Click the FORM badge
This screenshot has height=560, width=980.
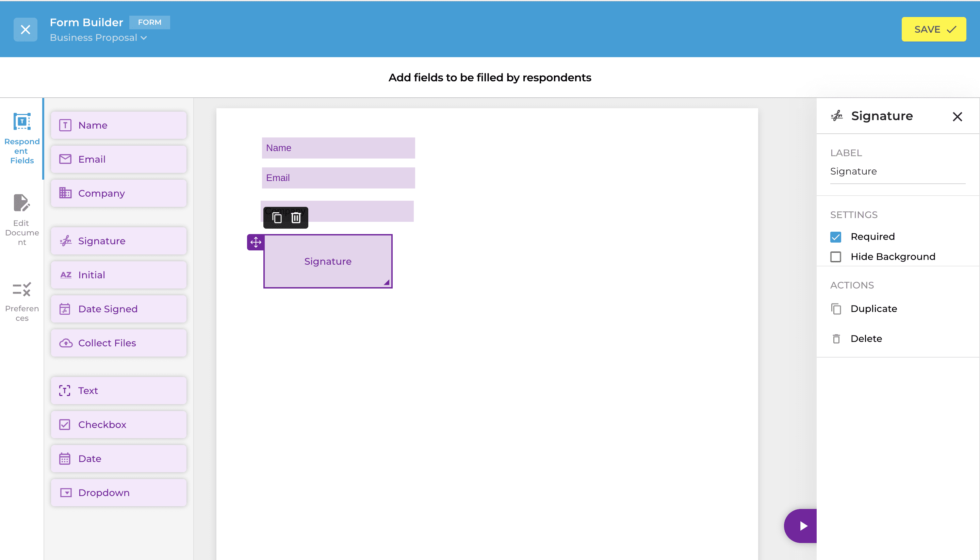[150, 22]
